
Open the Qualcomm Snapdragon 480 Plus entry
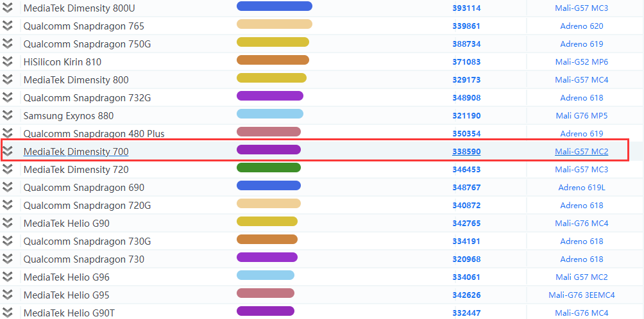[x=94, y=134]
